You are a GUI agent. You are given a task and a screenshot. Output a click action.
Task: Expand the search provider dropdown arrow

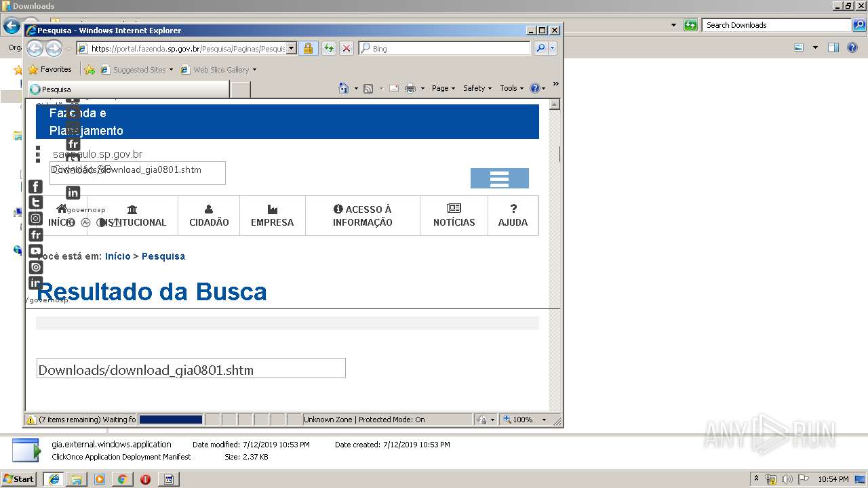point(553,48)
